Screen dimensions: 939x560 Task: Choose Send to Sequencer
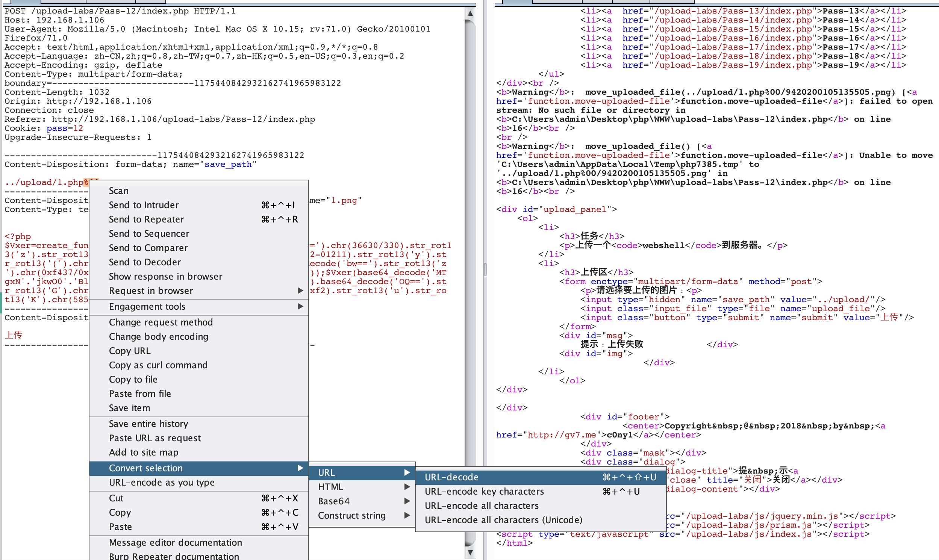(199, 234)
